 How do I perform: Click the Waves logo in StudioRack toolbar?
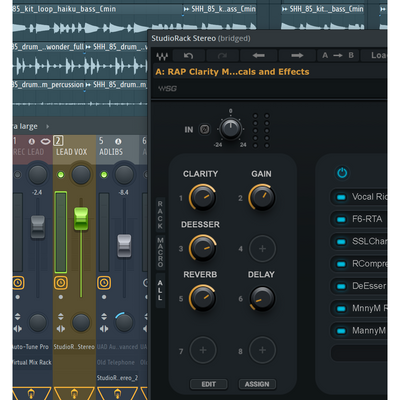(162, 56)
